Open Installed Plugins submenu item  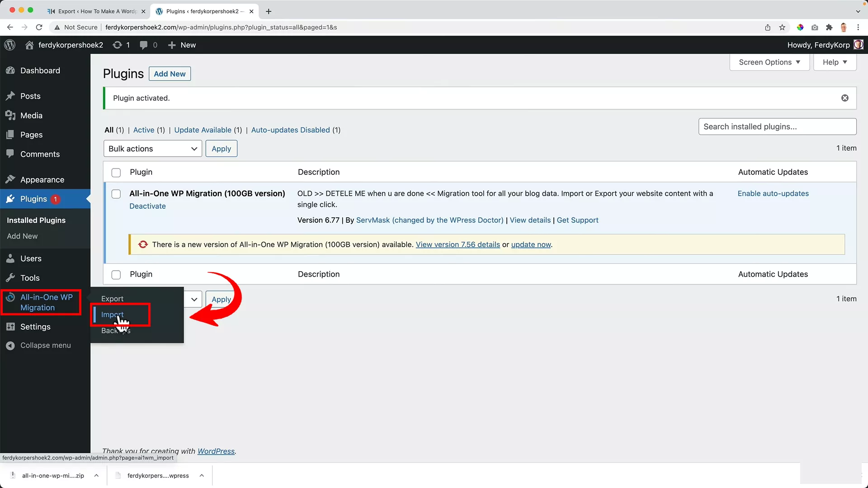click(36, 220)
